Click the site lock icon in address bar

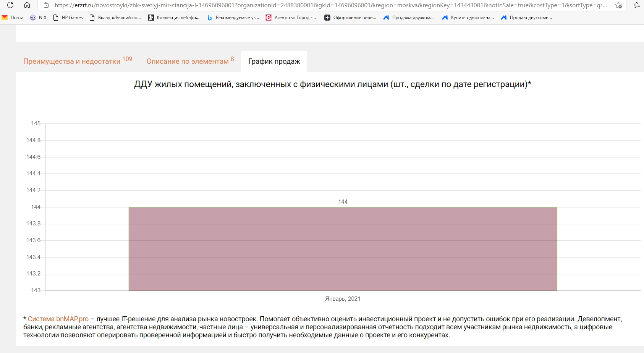tap(46, 5)
